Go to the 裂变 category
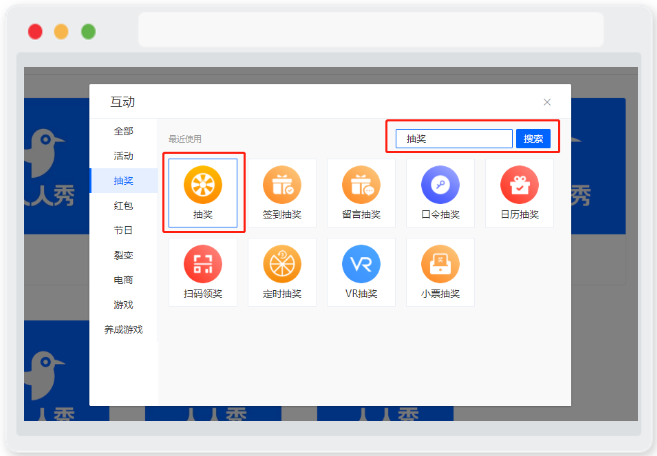 (124, 255)
